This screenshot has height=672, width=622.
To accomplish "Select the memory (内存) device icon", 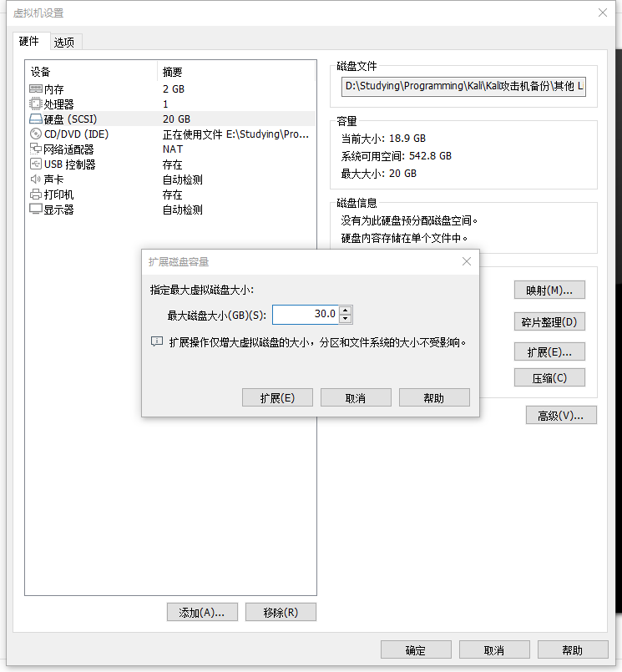I will pos(36,88).
